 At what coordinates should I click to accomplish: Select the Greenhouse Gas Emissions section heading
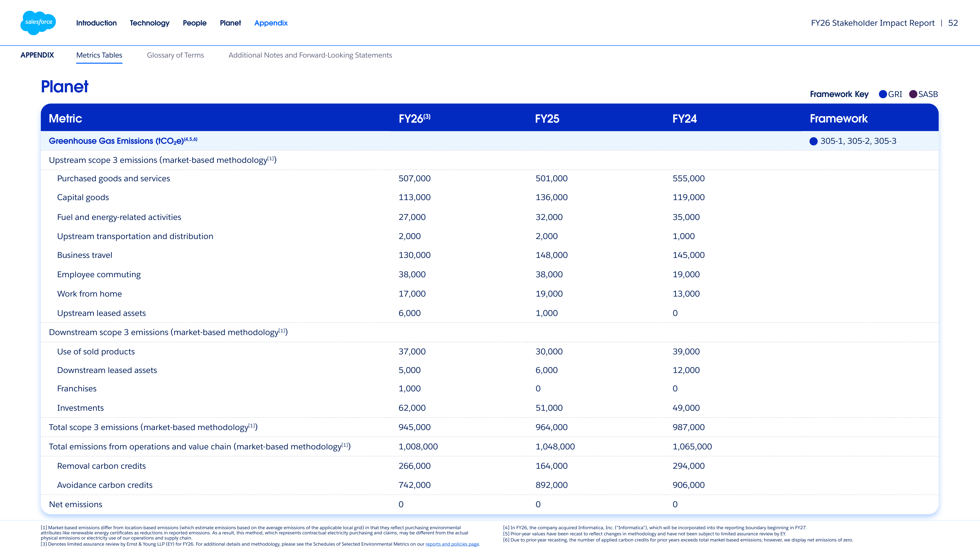(123, 141)
